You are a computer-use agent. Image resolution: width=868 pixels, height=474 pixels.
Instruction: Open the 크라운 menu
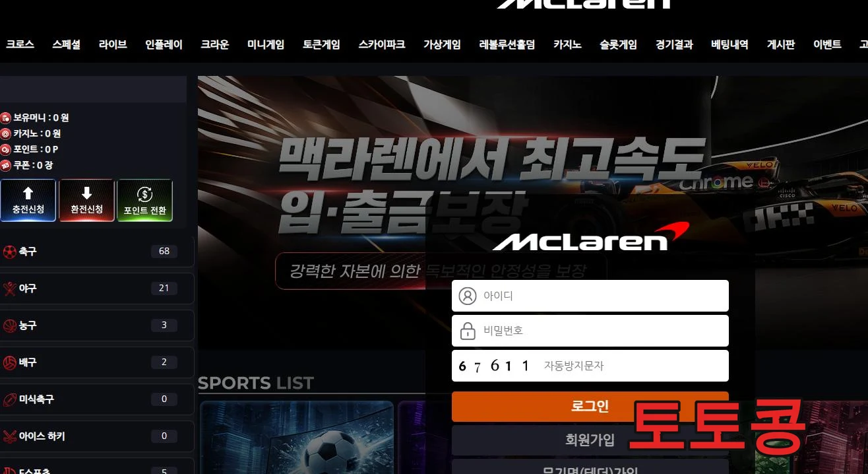(215, 45)
